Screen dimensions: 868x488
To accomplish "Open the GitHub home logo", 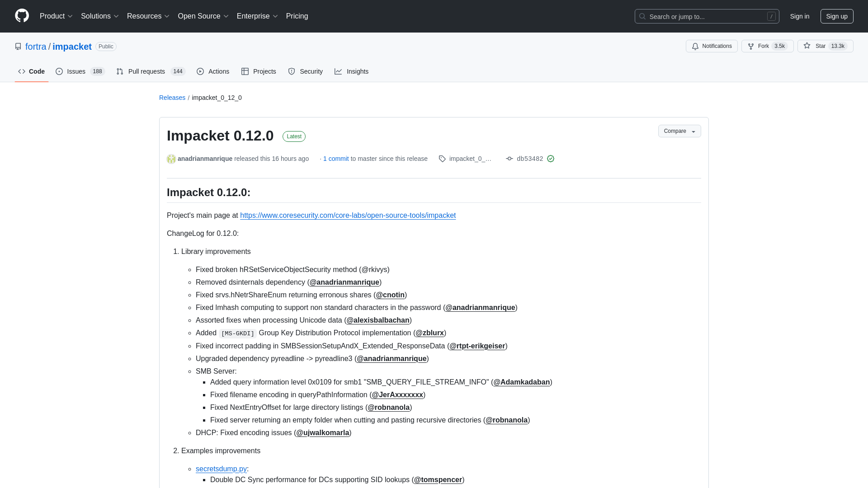I will (x=22, y=16).
